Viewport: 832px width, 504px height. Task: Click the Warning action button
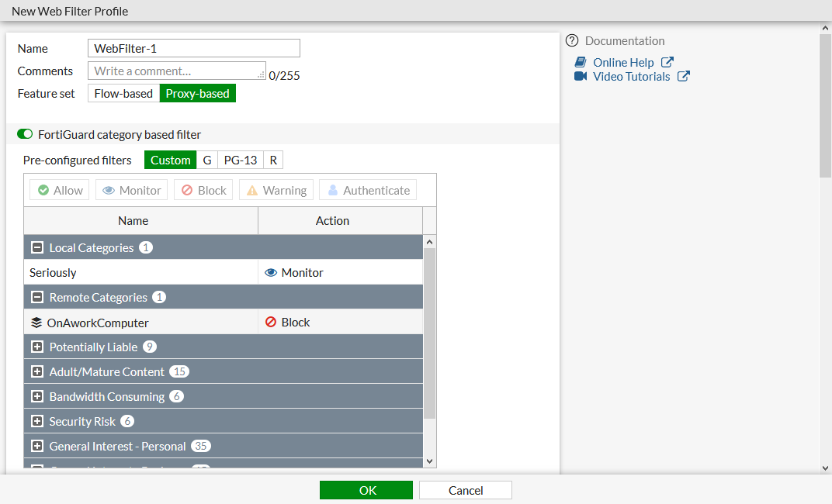pyautogui.click(x=276, y=190)
